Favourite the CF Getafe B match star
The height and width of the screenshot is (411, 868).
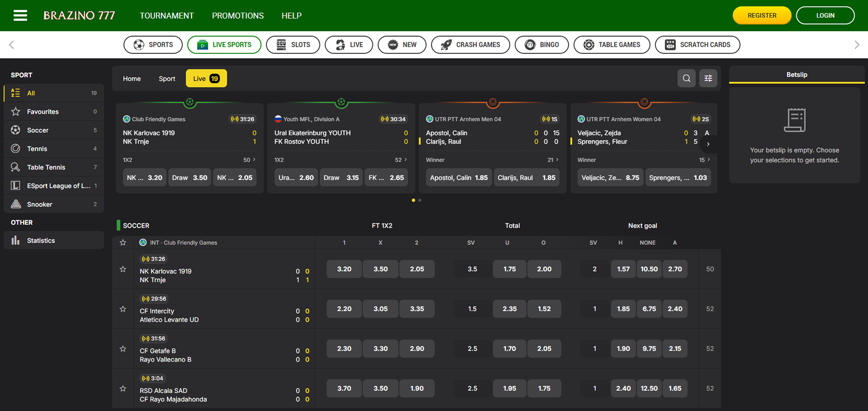123,348
